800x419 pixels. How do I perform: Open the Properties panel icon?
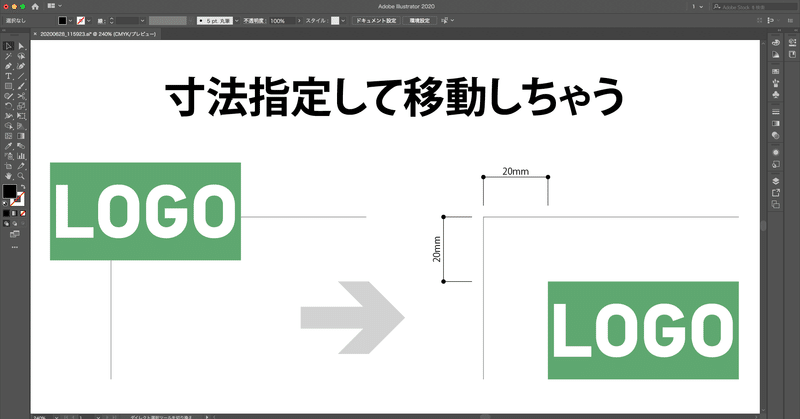click(x=792, y=43)
